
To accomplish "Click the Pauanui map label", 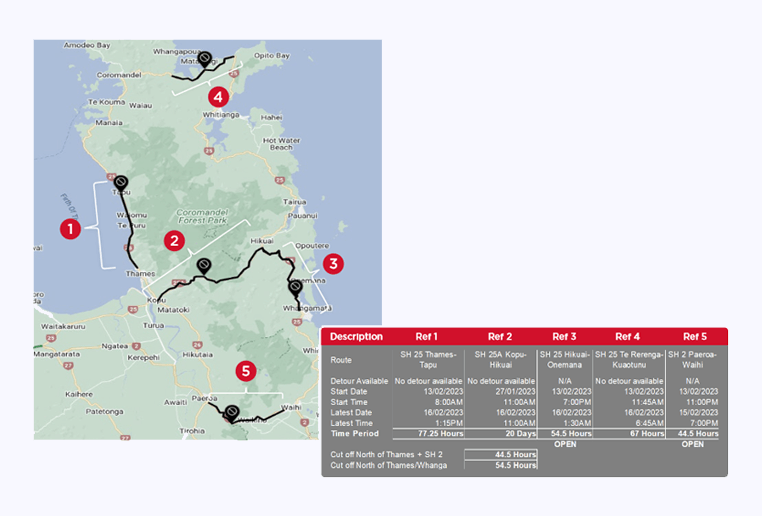I will [302, 216].
